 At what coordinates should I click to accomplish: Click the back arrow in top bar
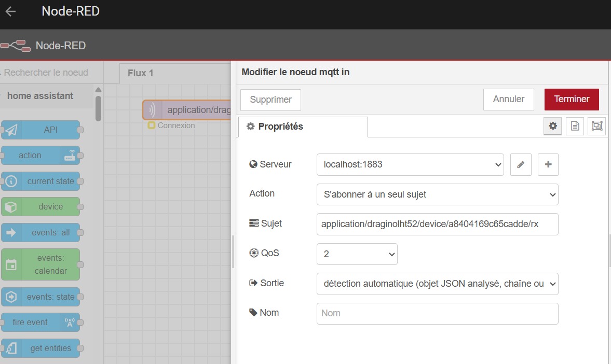coord(10,11)
